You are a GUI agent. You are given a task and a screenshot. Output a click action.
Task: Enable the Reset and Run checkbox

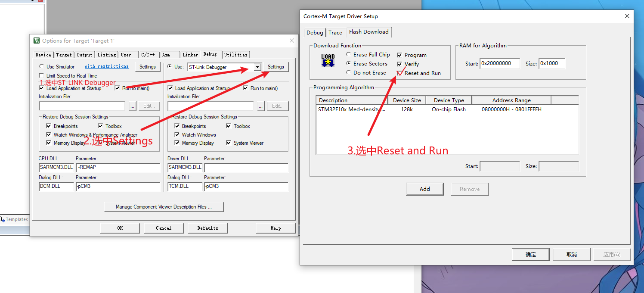click(399, 73)
